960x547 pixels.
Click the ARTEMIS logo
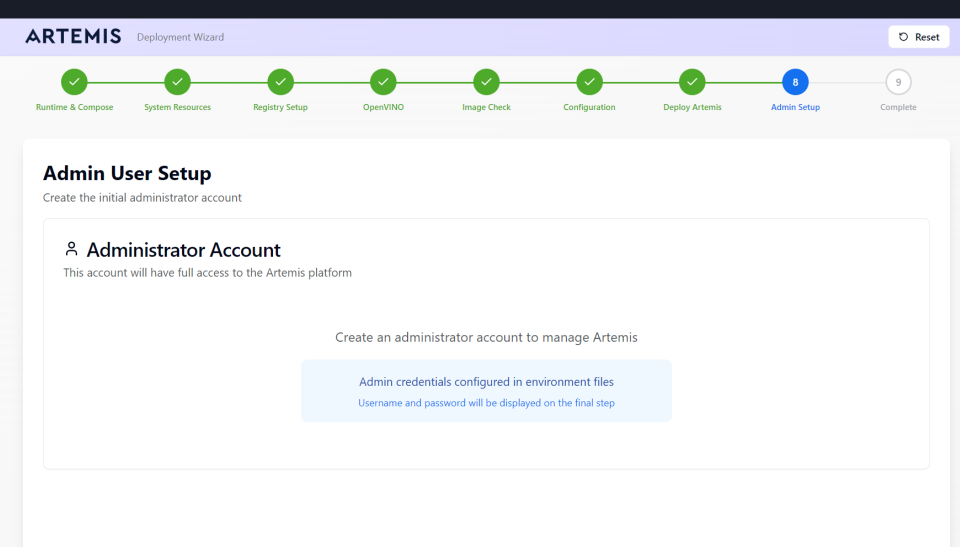(x=73, y=37)
